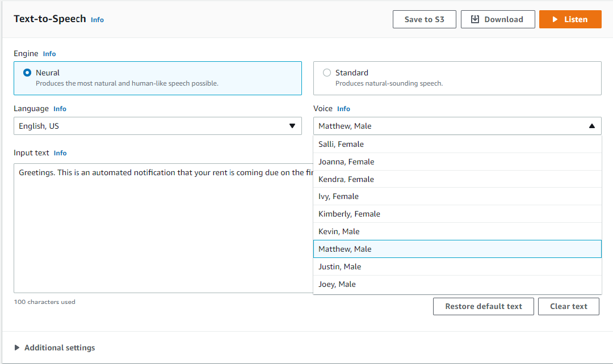613x364 pixels.
Task: Choose Matthew, Male voice option in list
Action: (x=457, y=249)
